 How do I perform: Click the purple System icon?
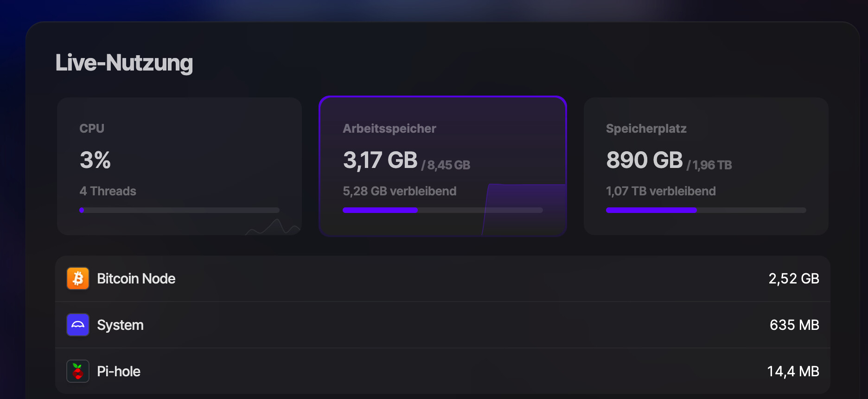point(78,325)
